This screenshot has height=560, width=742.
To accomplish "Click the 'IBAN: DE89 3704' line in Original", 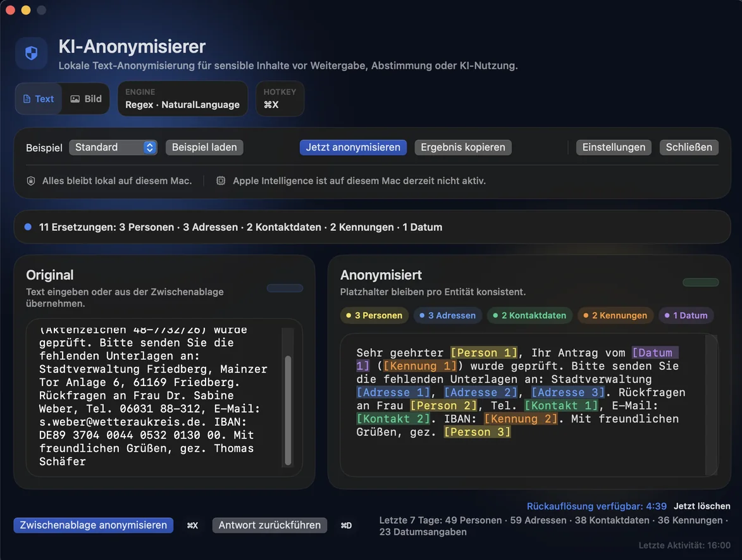I will (x=146, y=435).
